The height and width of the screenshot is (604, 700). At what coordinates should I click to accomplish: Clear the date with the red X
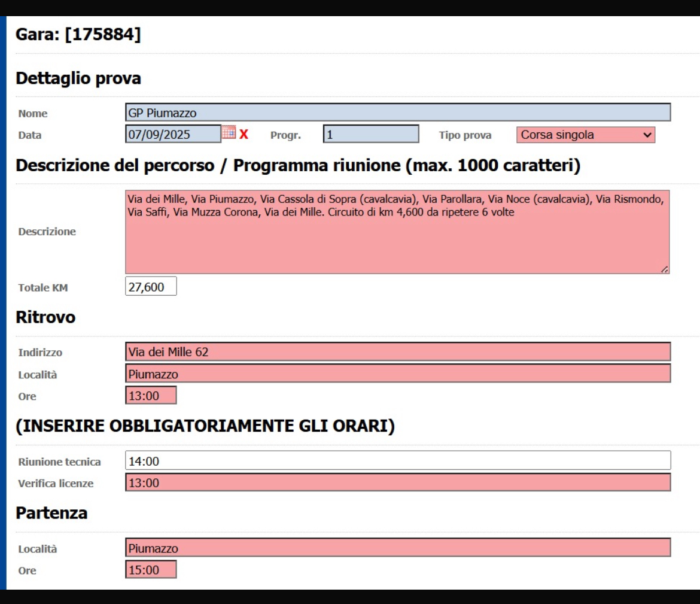coord(244,135)
